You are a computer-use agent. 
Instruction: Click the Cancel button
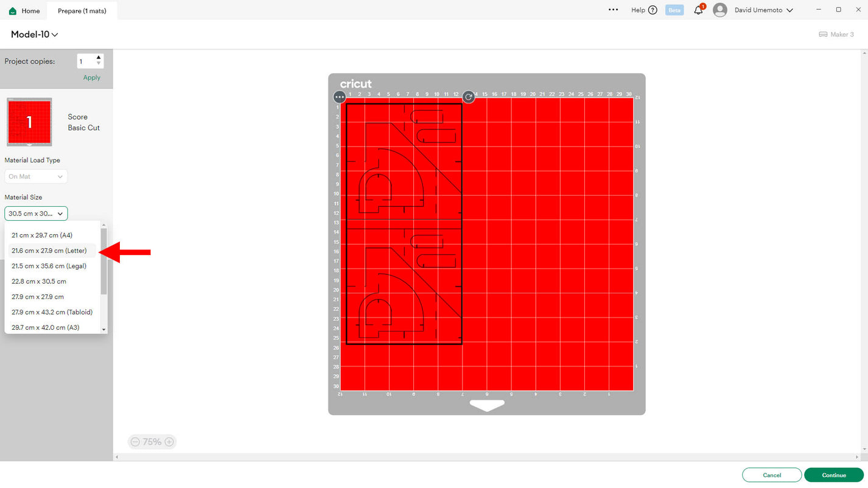771,475
